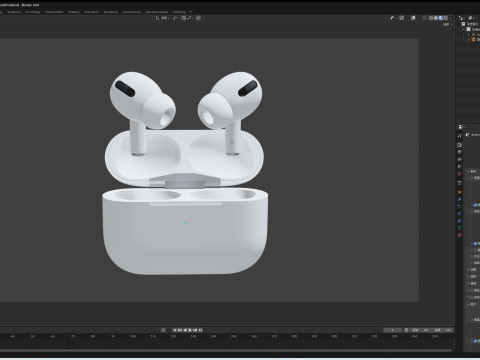Click the current frame field in timeline header
This screenshot has height=360, width=480.
point(393,330)
